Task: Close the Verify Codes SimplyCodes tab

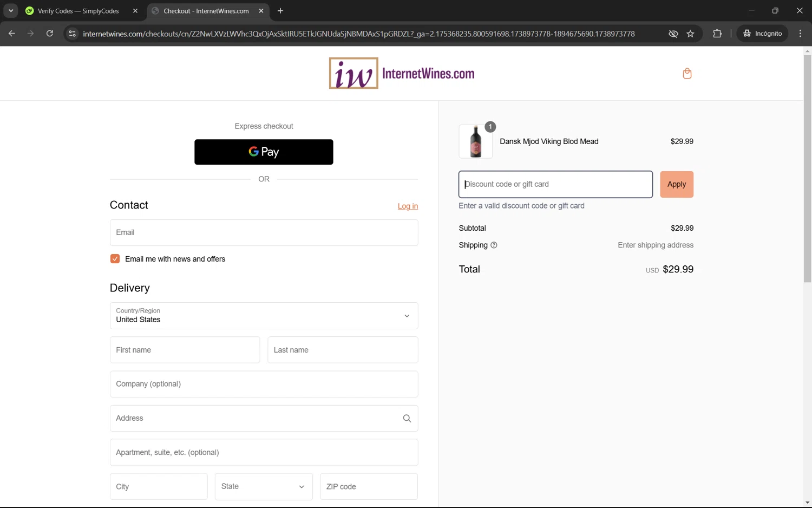Action: tap(135, 11)
